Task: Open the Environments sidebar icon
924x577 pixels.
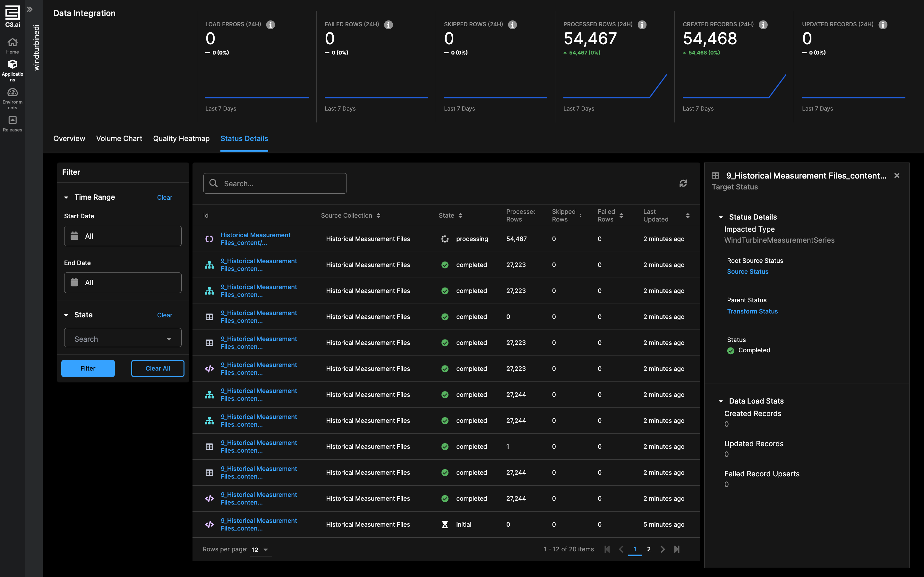Action: click(12, 98)
